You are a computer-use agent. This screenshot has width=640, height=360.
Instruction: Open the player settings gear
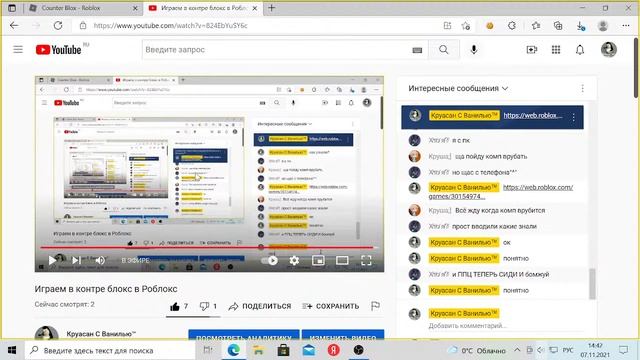[x=294, y=260]
